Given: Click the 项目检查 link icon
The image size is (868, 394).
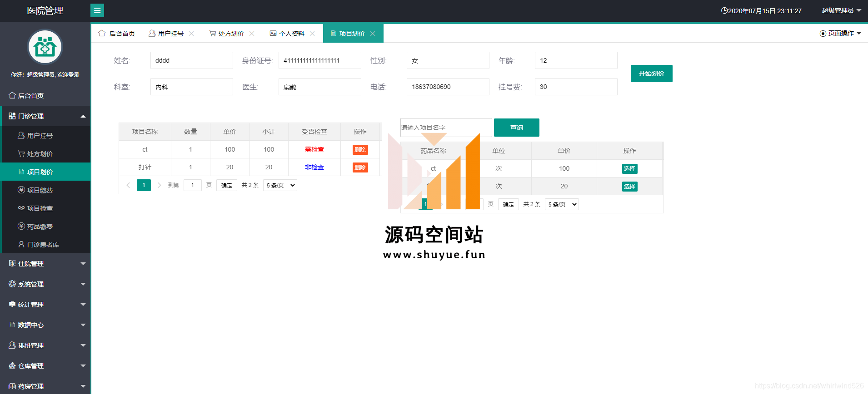Looking at the screenshot, I should 21,208.
